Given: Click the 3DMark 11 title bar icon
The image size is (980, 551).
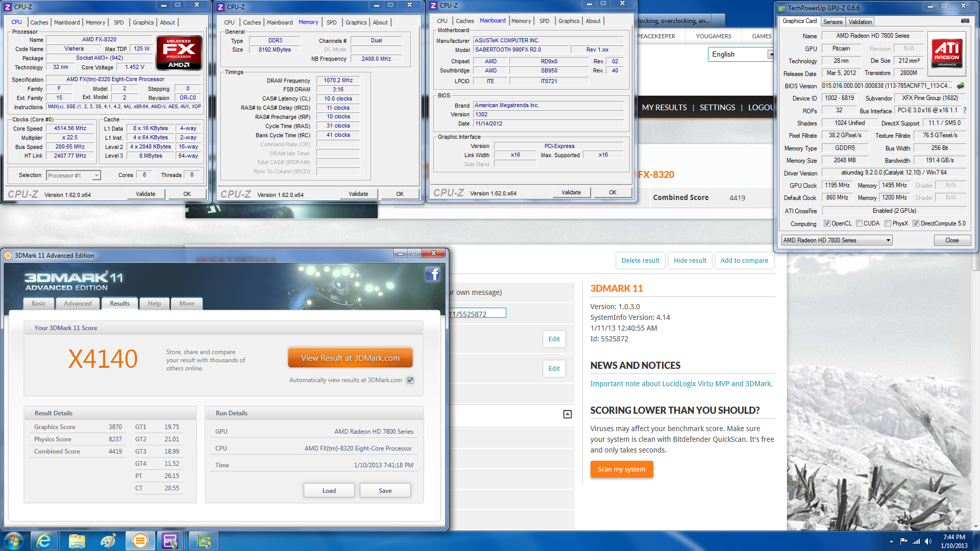Looking at the screenshot, I should 8,256.
